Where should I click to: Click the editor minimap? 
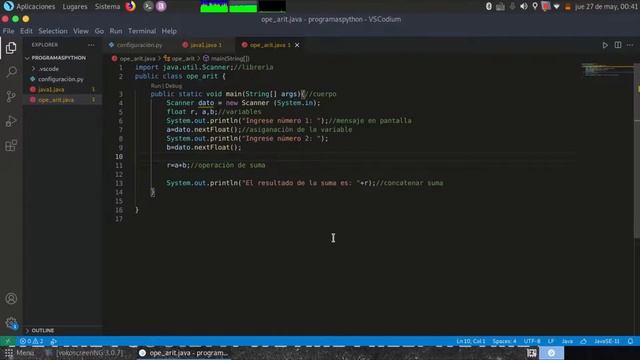pyautogui.click(x=608, y=69)
